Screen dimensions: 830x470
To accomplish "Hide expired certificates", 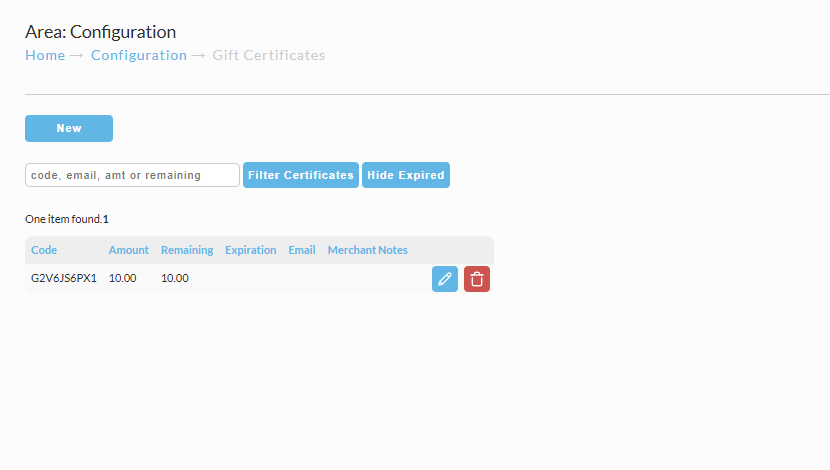I will (x=406, y=175).
